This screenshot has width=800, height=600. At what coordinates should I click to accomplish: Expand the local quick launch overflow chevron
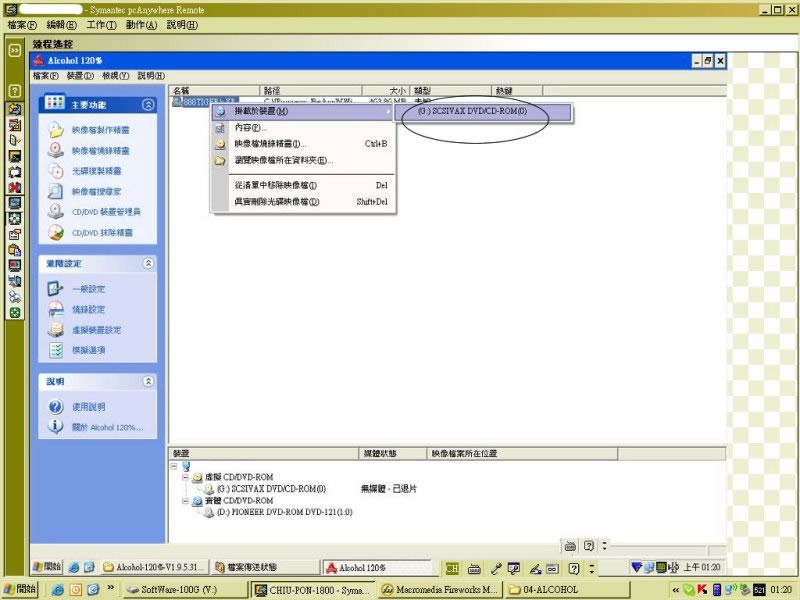tap(111, 588)
